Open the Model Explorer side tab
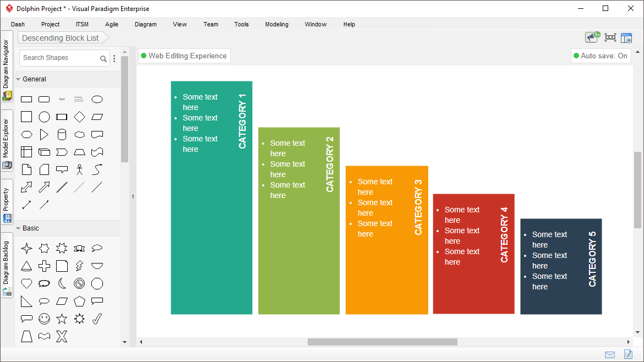The width and height of the screenshot is (644, 362). coord(7,140)
